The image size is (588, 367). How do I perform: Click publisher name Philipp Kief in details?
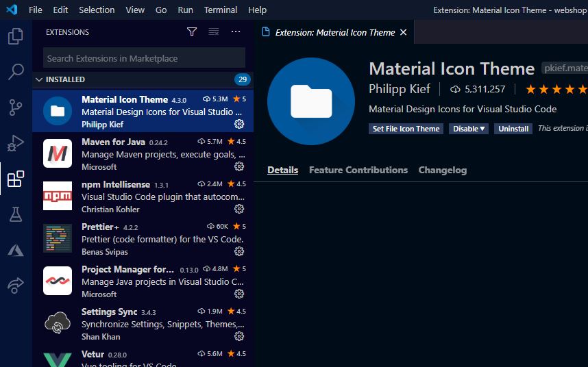tap(400, 89)
